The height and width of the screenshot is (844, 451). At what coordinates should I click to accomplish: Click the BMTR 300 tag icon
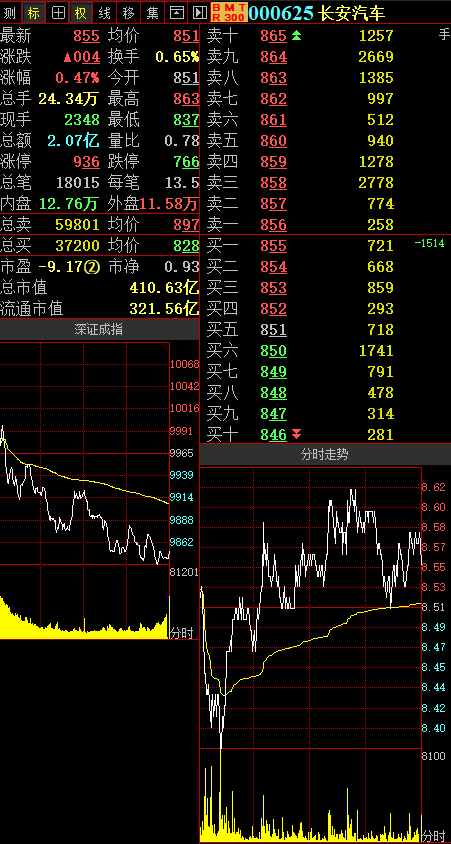point(229,12)
